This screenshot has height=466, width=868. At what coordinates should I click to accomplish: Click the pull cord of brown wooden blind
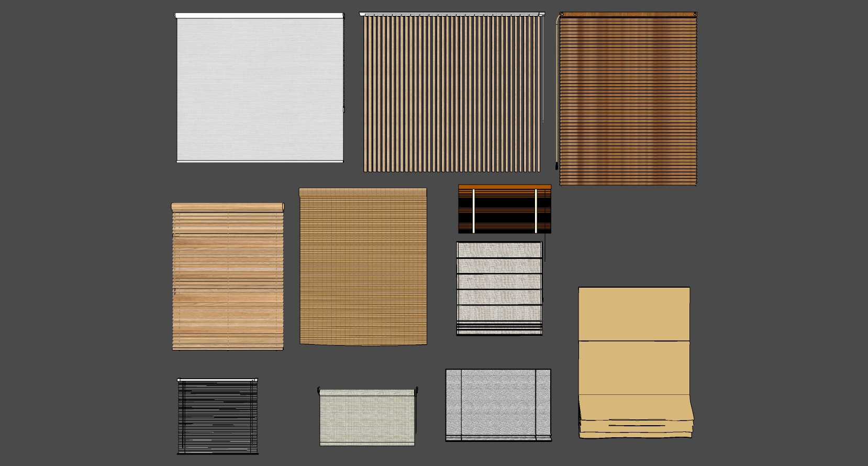click(x=557, y=92)
